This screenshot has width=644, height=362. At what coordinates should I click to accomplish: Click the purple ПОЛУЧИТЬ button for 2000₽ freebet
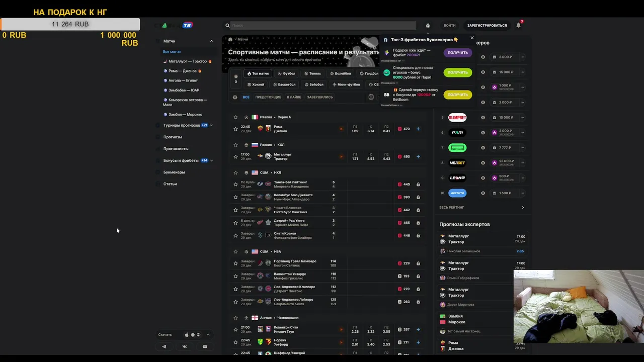pyautogui.click(x=458, y=52)
